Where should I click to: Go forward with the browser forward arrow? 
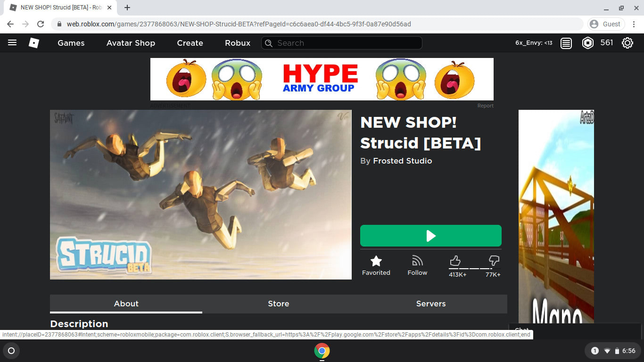tap(25, 24)
